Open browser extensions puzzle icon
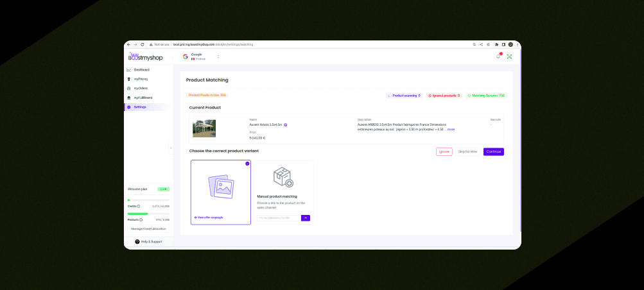The width and height of the screenshot is (644, 290). click(497, 44)
